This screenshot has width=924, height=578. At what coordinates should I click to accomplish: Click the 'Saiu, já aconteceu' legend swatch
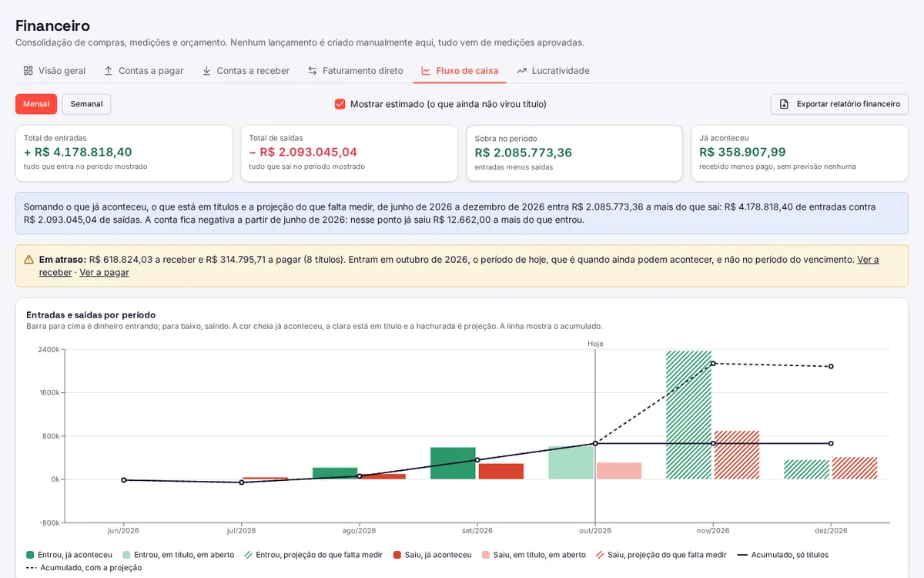click(397, 555)
